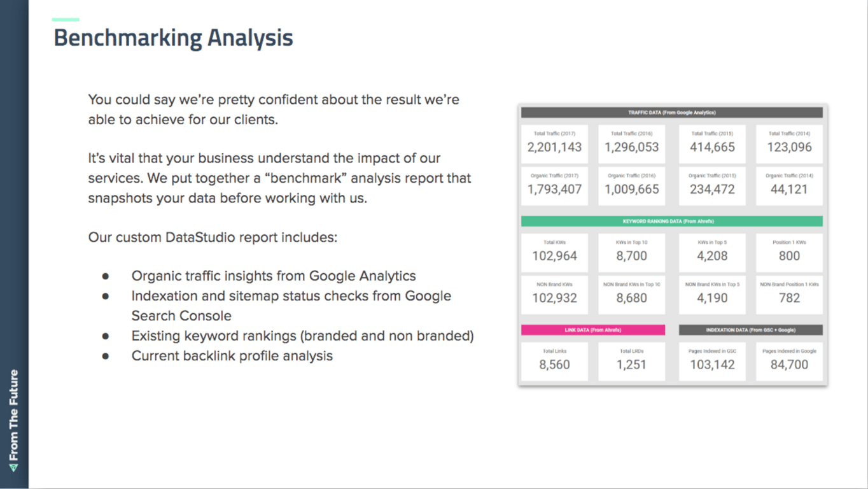Click the Current backlink profile analysis bullet
The height and width of the screenshot is (489, 868).
[x=232, y=355]
